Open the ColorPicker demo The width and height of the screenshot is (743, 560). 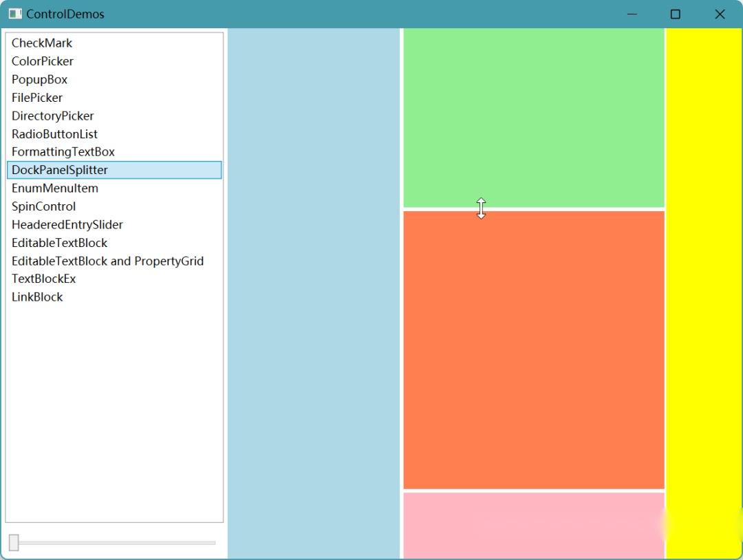click(42, 61)
